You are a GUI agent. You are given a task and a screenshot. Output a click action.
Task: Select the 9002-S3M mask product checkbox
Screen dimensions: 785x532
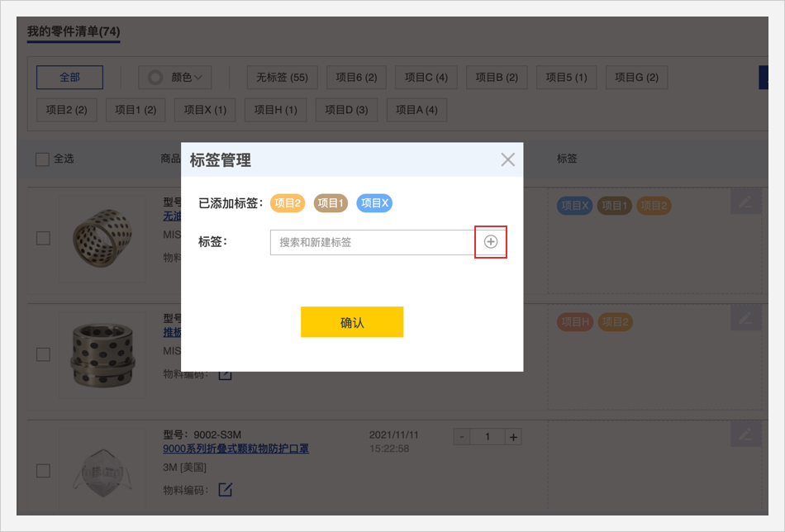click(43, 471)
